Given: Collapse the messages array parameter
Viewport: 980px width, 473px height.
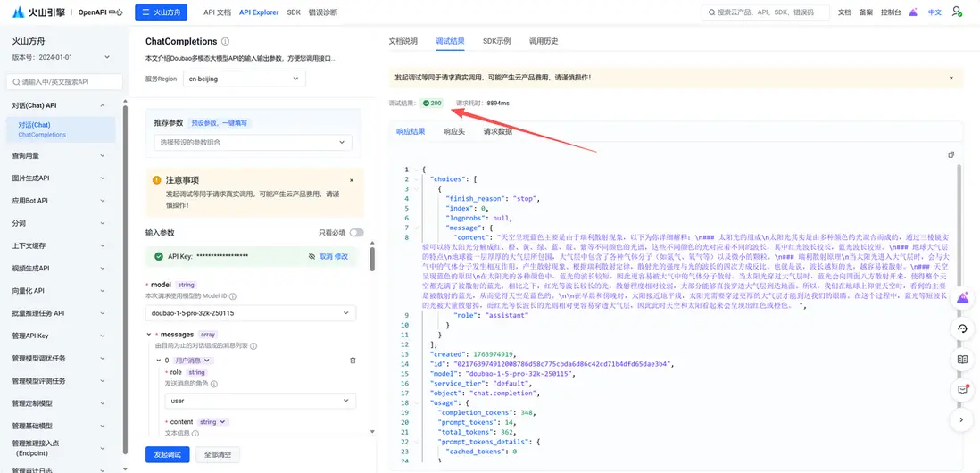Looking at the screenshot, I should (149, 335).
